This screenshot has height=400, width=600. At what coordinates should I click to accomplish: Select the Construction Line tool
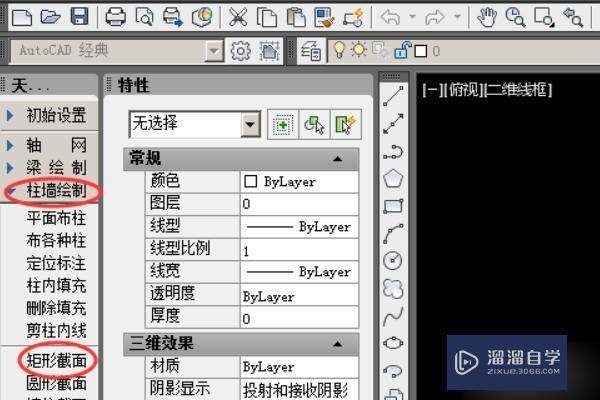393,124
